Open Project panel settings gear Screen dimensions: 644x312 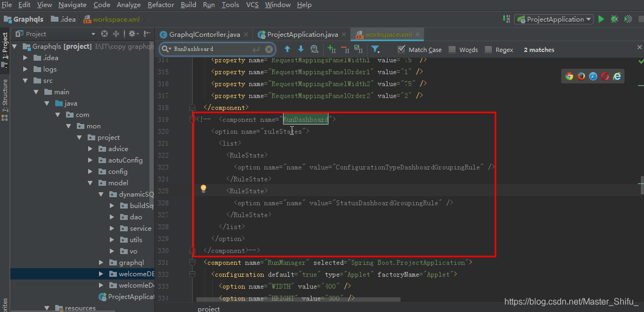(134, 34)
